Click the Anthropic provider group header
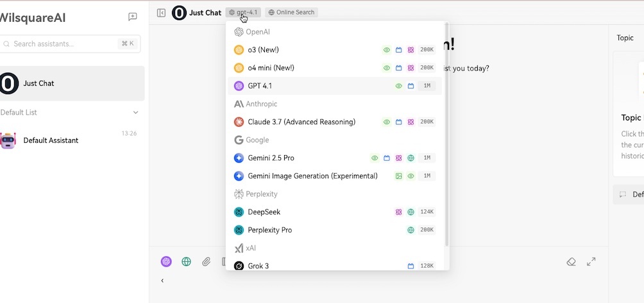The width and height of the screenshot is (644, 303). pos(255,104)
